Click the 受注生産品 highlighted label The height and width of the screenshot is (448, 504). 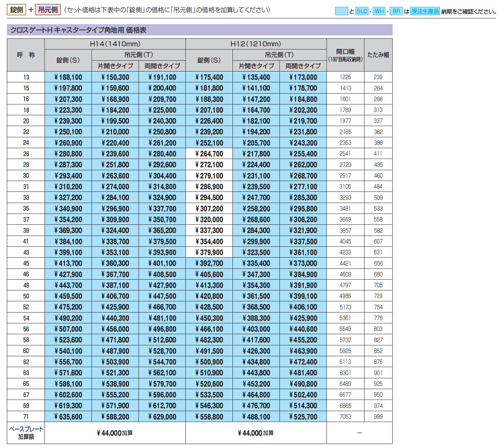[425, 11]
